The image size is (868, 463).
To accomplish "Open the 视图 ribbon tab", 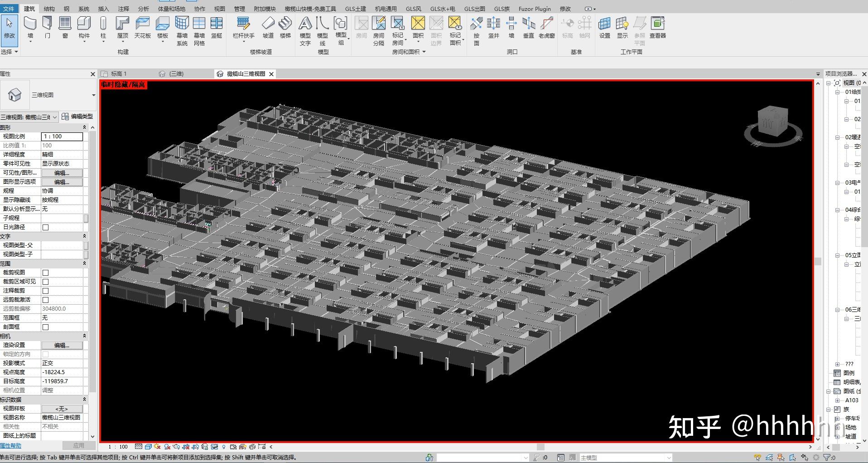I will pos(219,9).
